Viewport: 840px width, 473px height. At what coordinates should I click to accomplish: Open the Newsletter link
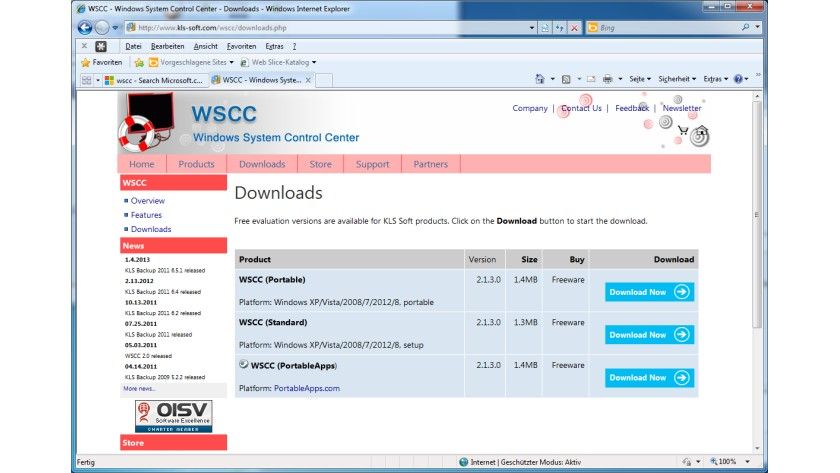pyautogui.click(x=681, y=108)
